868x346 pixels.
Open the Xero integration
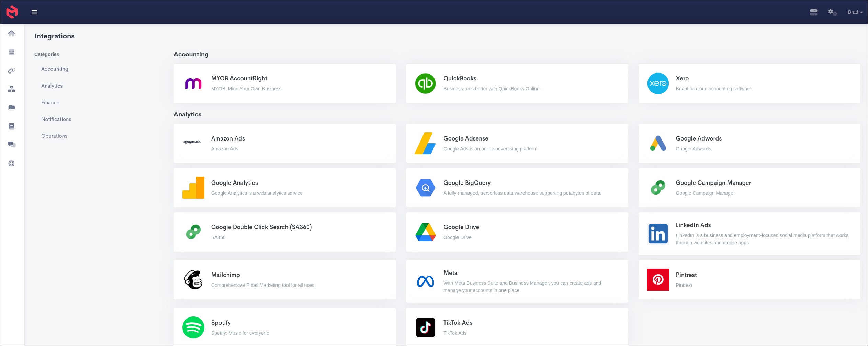(749, 83)
